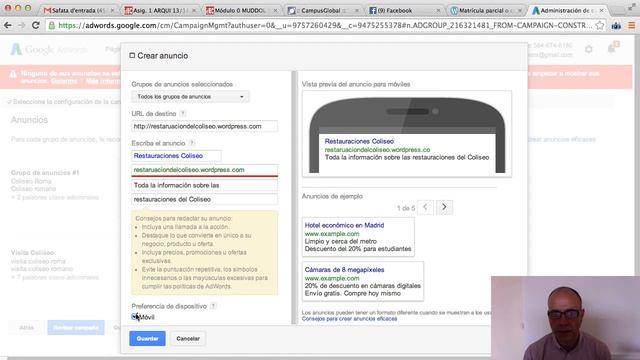Open the Todos los grupos de anuncios dropdown
The width and height of the screenshot is (640, 360).
click(190, 97)
